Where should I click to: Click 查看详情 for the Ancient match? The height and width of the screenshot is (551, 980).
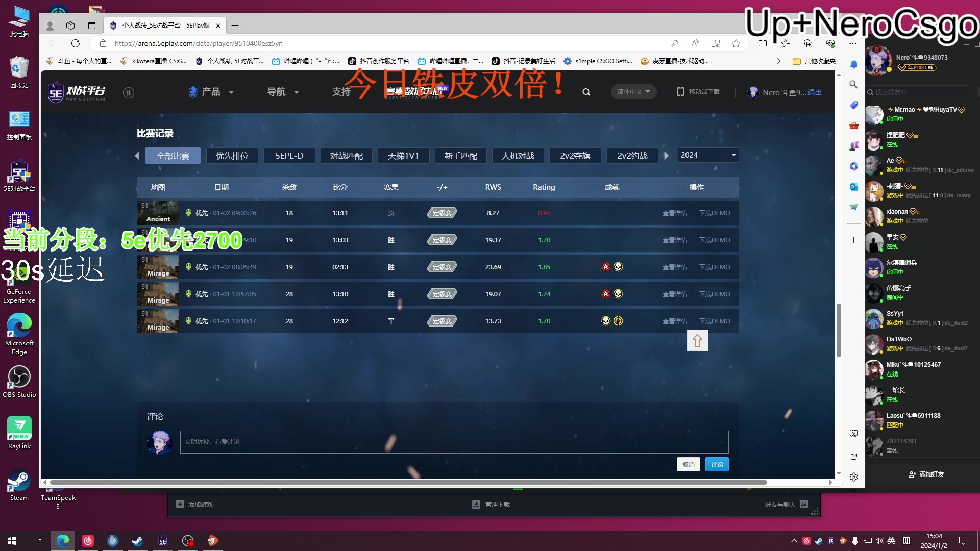[x=675, y=213]
